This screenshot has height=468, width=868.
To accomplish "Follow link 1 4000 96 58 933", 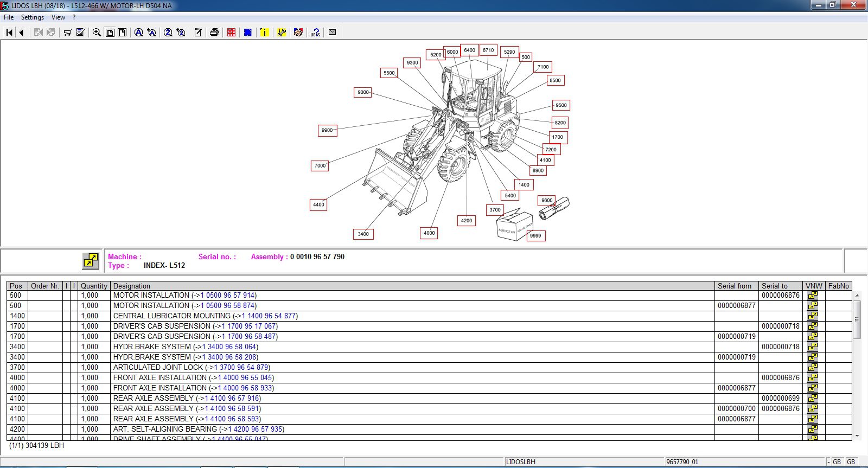I will pos(245,388).
